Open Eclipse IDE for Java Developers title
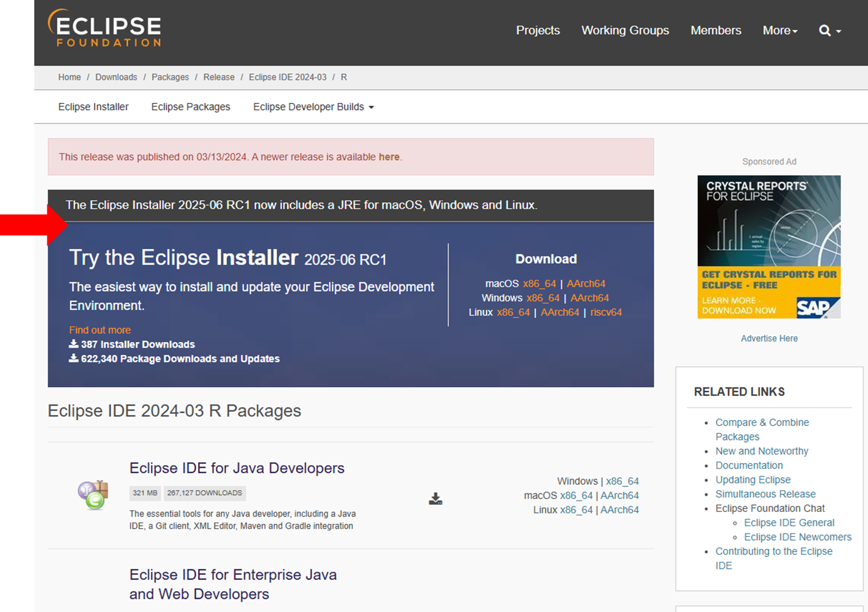 [237, 468]
